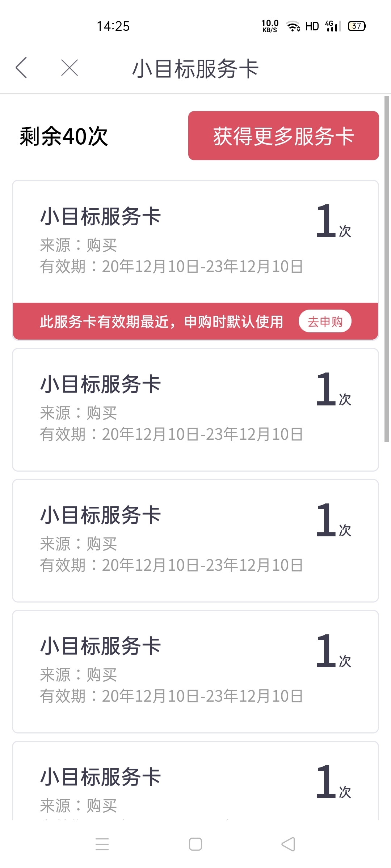
Task: Tap the 小目标服务卡 page title
Action: [x=195, y=69]
